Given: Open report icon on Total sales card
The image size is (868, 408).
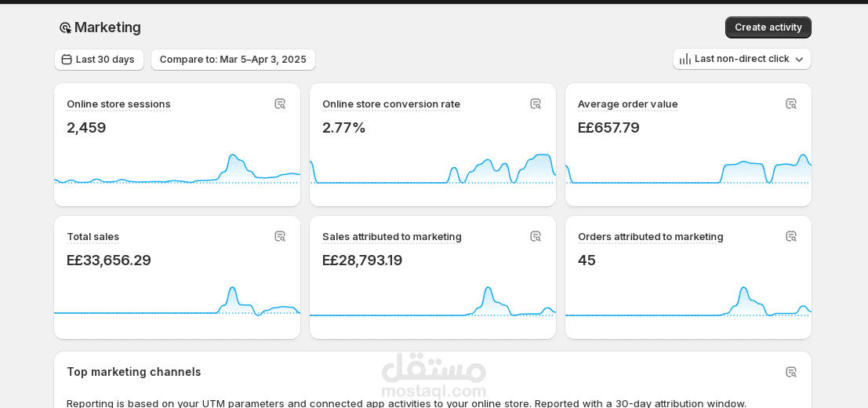Looking at the screenshot, I should [280, 236].
